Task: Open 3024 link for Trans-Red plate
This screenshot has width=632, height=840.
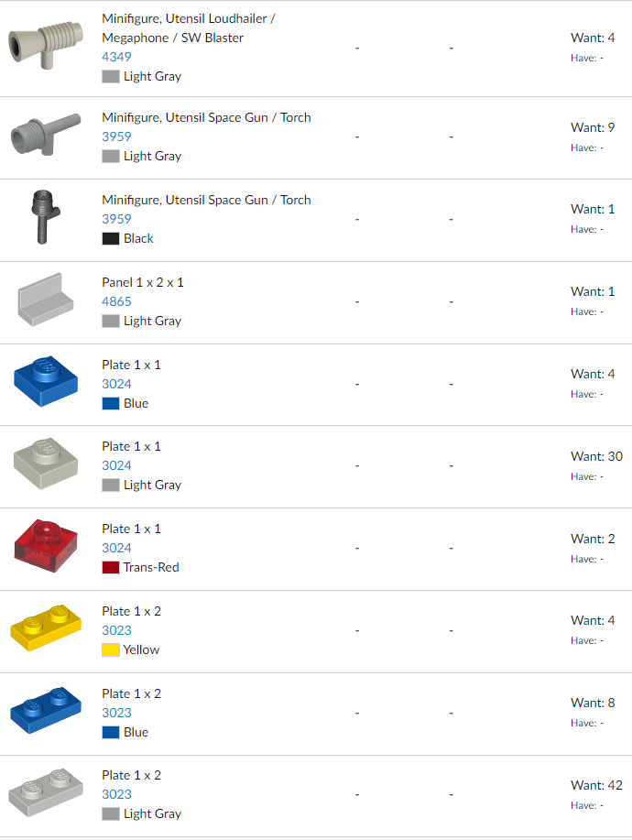Action: [x=116, y=548]
